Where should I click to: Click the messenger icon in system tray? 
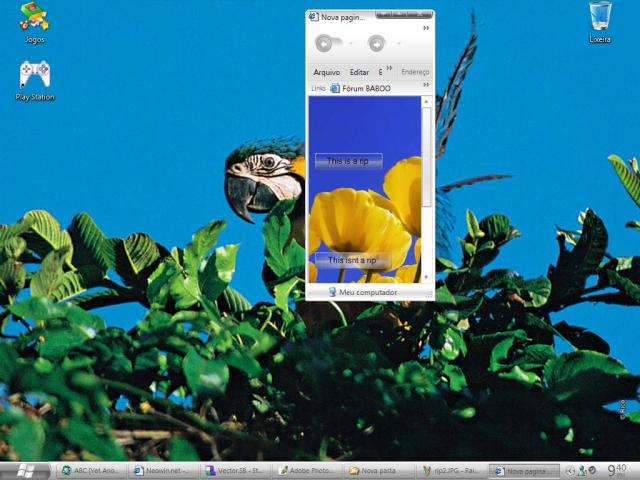pos(582,471)
